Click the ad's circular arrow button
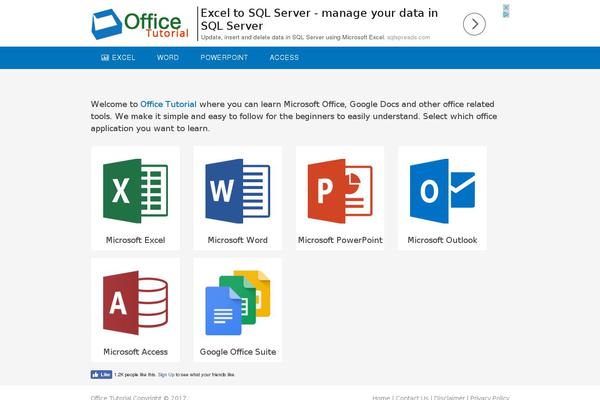This screenshot has width=600, height=400. click(474, 24)
